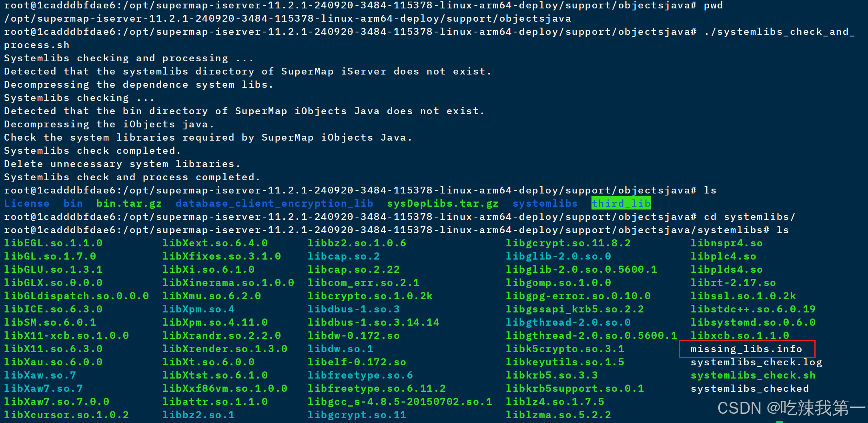The height and width of the screenshot is (423, 868).
Task: Click the libcrypto.so.1.0.2k library name
Action: [x=370, y=296]
